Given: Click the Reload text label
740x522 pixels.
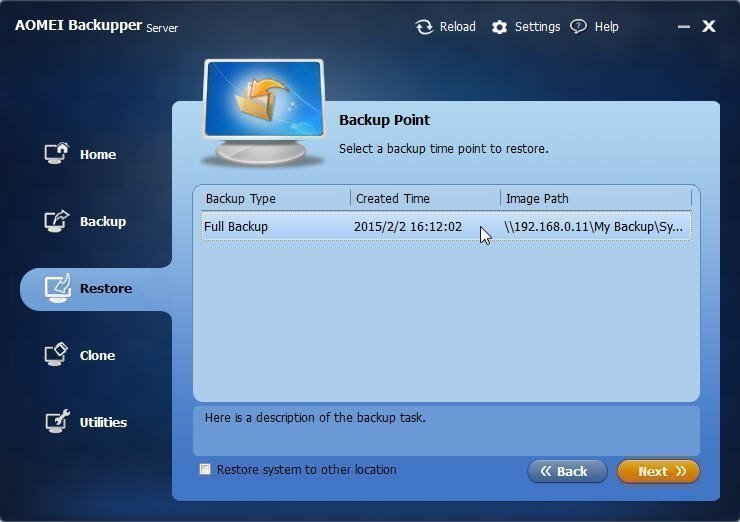Looking at the screenshot, I should click(x=457, y=27).
